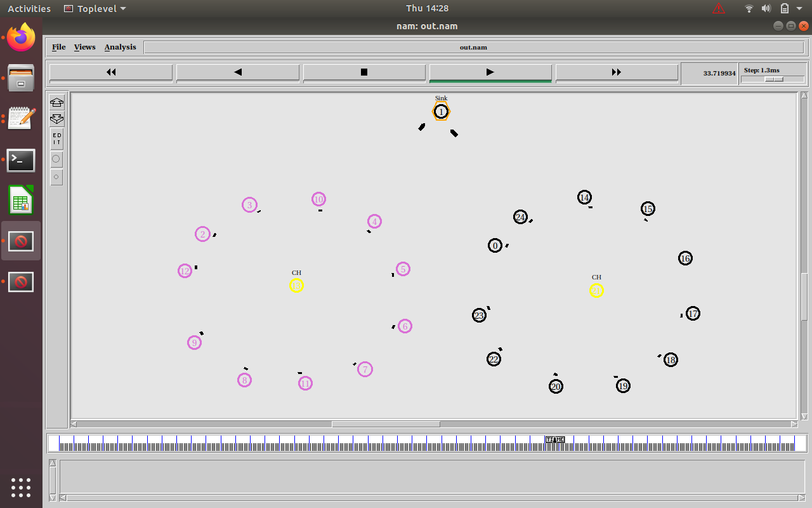The width and height of the screenshot is (812, 508).
Task: Click the current time value 33.719934
Action: pyautogui.click(x=719, y=73)
